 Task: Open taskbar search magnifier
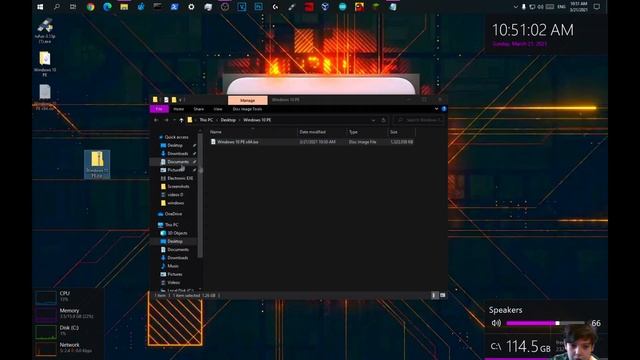click(57, 7)
